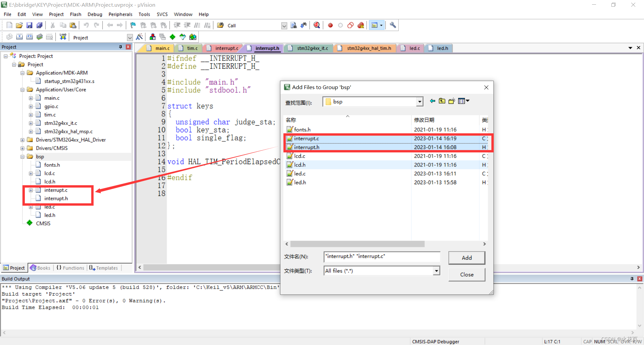Click Close in the Add Files dialog
This screenshot has height=345, width=644.
[467, 274]
